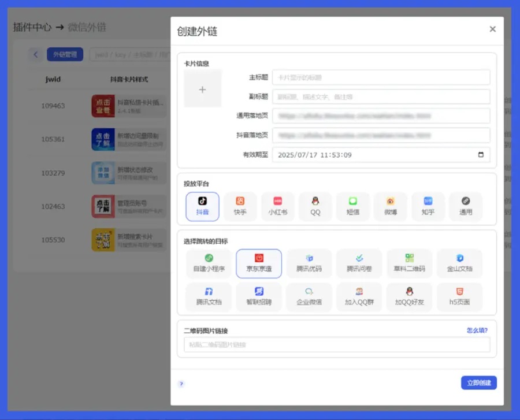520x420 pixels.
Task: Choose h5页面 as jump target
Action: pos(460,297)
